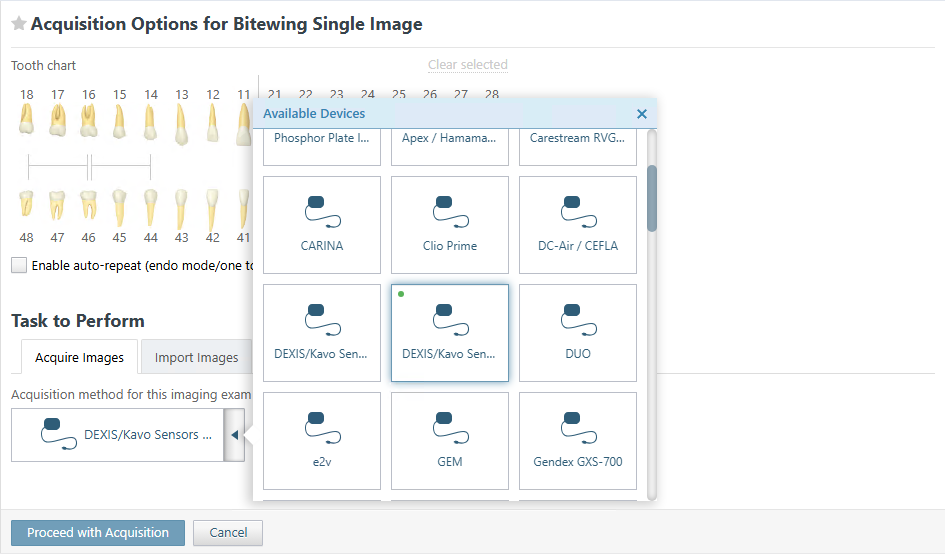Image resolution: width=945 pixels, height=554 pixels.
Task: Choose the DUO device
Action: (x=577, y=333)
